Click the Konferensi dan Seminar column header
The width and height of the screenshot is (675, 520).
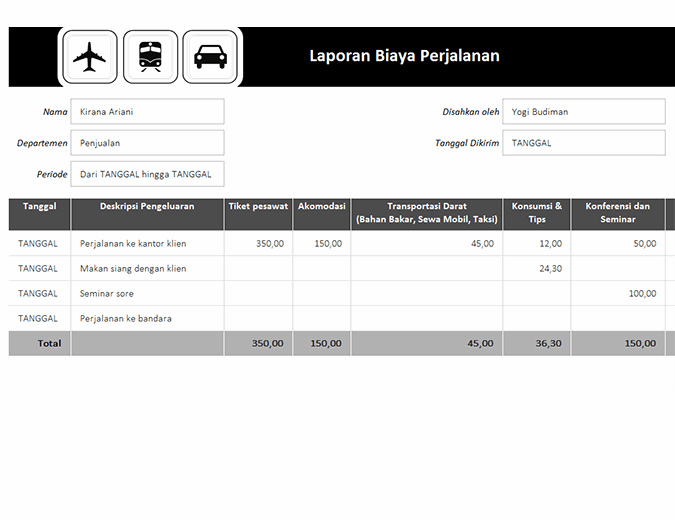point(618,214)
